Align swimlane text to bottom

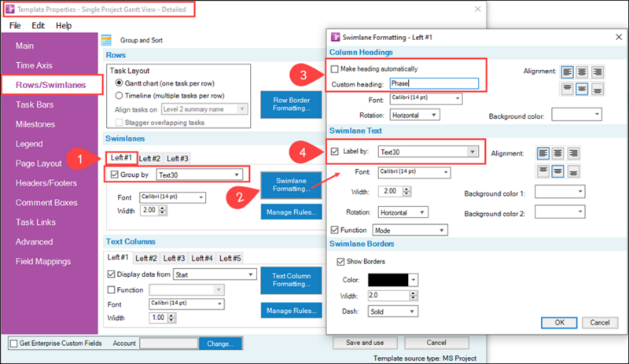(x=573, y=171)
